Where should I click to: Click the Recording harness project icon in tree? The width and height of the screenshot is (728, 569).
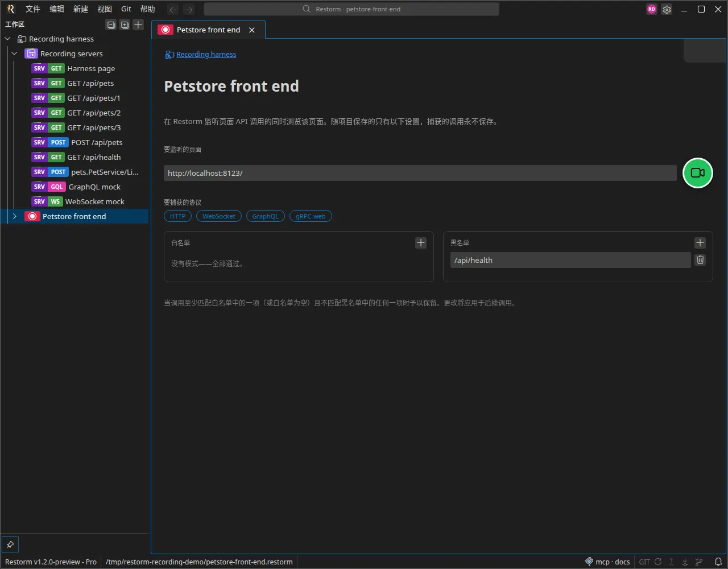(22, 39)
